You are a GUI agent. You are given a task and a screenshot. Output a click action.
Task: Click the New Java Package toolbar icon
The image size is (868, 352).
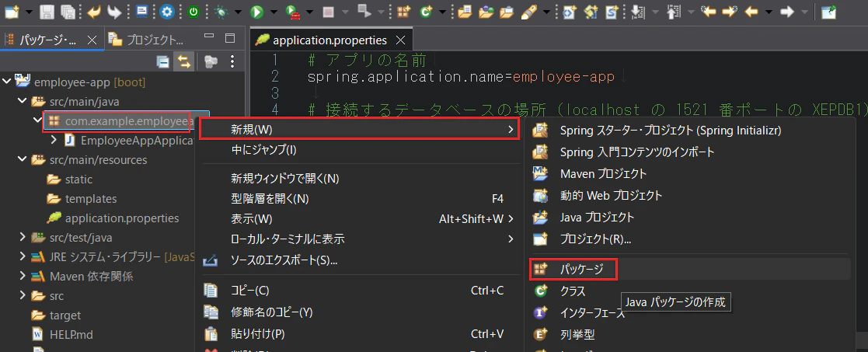click(403, 12)
